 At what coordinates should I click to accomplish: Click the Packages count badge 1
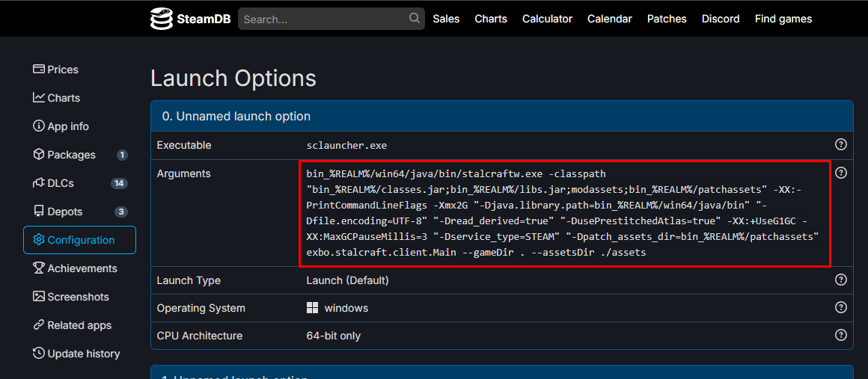(x=122, y=155)
